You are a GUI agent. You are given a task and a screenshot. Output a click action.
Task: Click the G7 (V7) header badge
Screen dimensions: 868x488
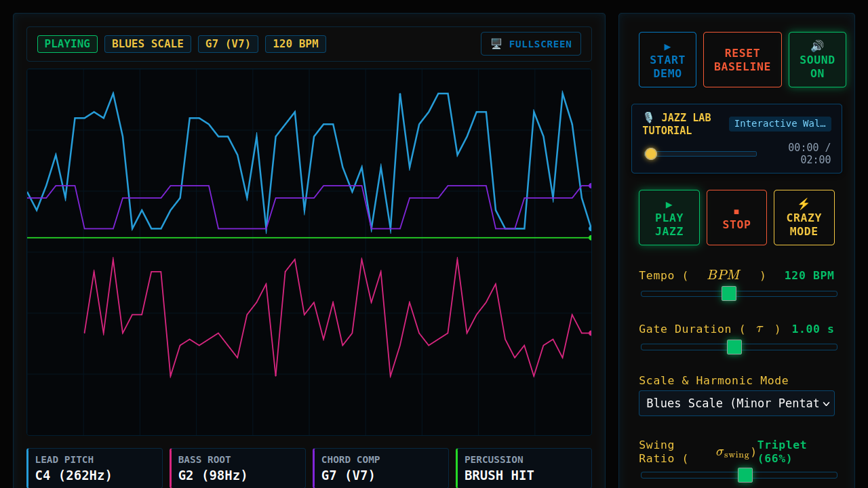tap(228, 44)
